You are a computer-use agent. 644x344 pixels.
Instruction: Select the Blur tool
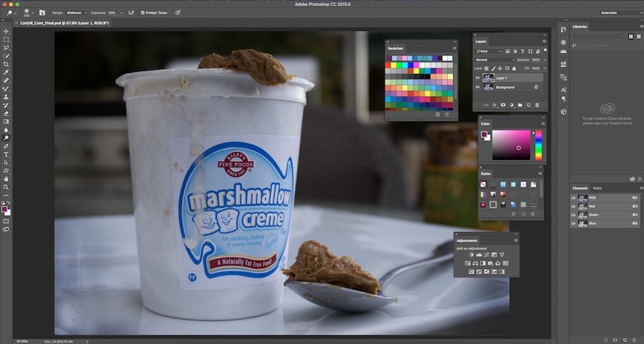pos(6,130)
